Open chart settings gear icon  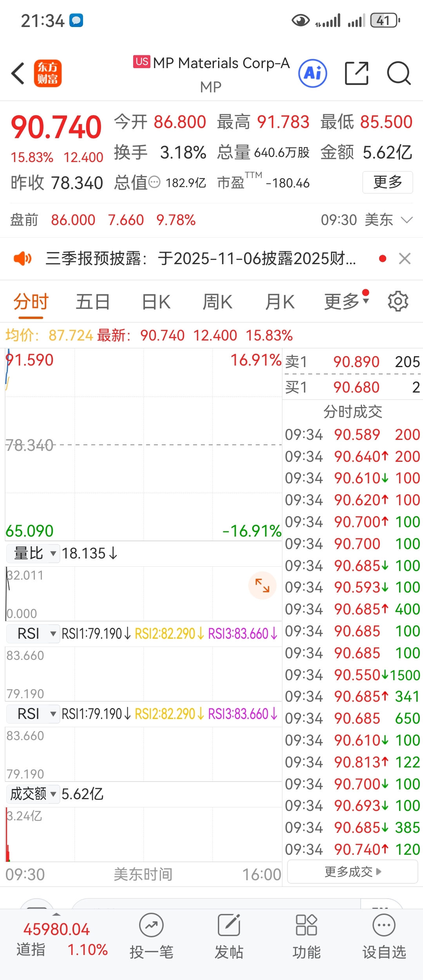coord(398,301)
